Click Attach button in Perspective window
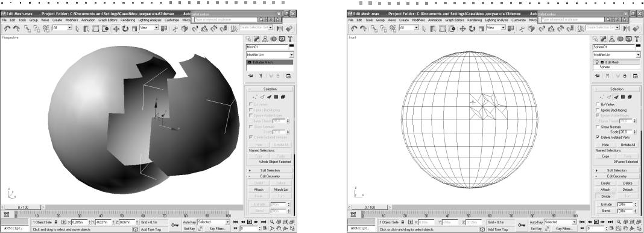644x233 pixels. (259, 190)
